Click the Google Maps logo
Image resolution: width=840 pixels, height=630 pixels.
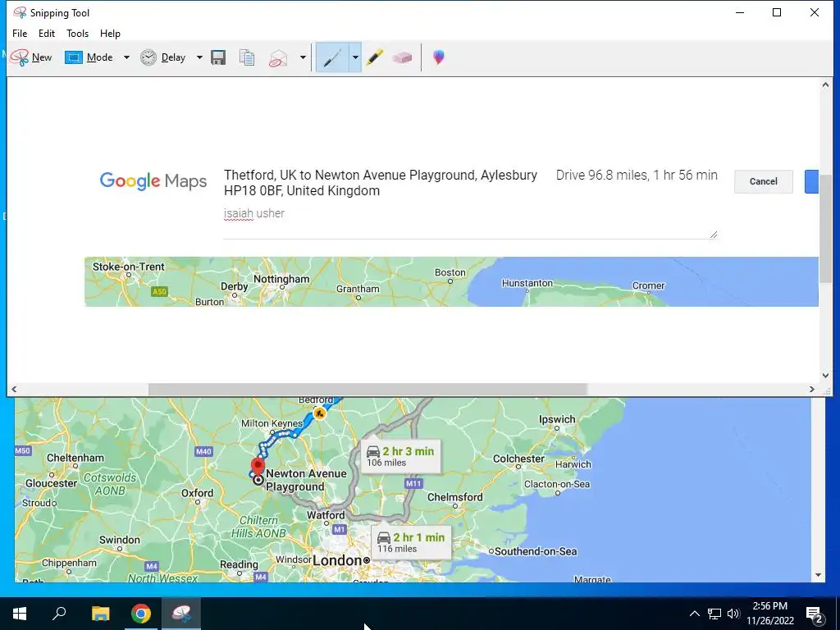[153, 181]
